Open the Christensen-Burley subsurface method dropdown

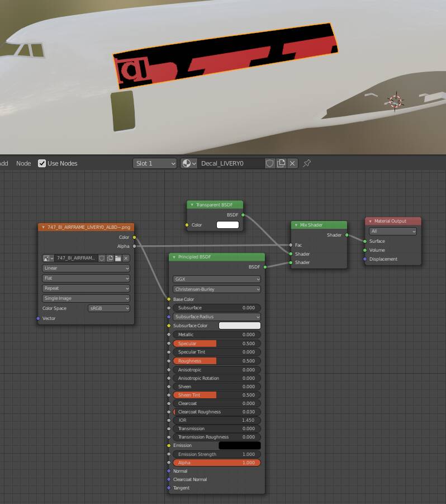[x=217, y=289]
